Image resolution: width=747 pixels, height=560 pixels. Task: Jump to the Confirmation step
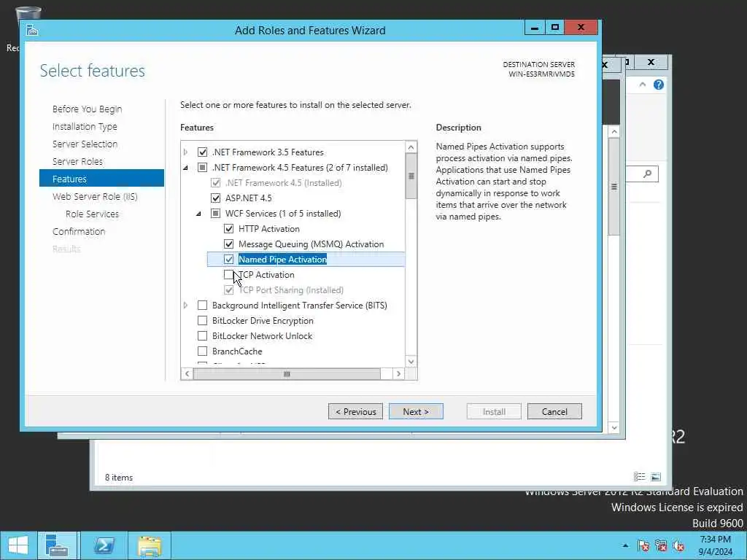(x=79, y=231)
